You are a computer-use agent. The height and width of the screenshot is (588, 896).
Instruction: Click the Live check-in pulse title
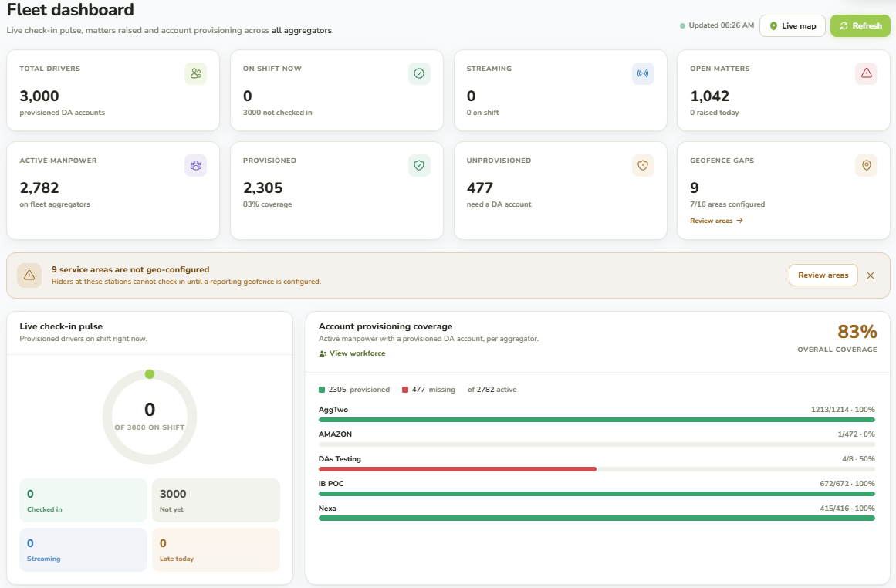[x=61, y=326]
